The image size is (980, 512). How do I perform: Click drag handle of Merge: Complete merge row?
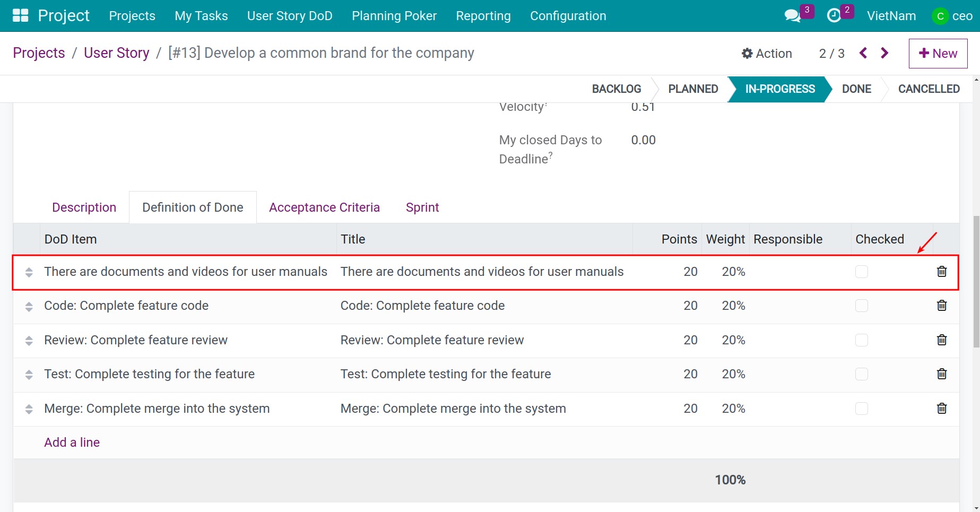point(29,409)
